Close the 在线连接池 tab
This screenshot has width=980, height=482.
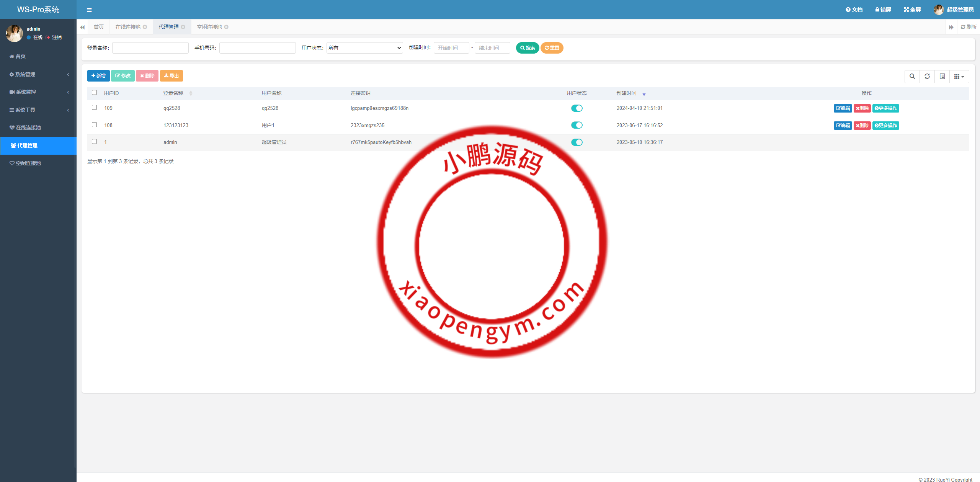pyautogui.click(x=145, y=27)
